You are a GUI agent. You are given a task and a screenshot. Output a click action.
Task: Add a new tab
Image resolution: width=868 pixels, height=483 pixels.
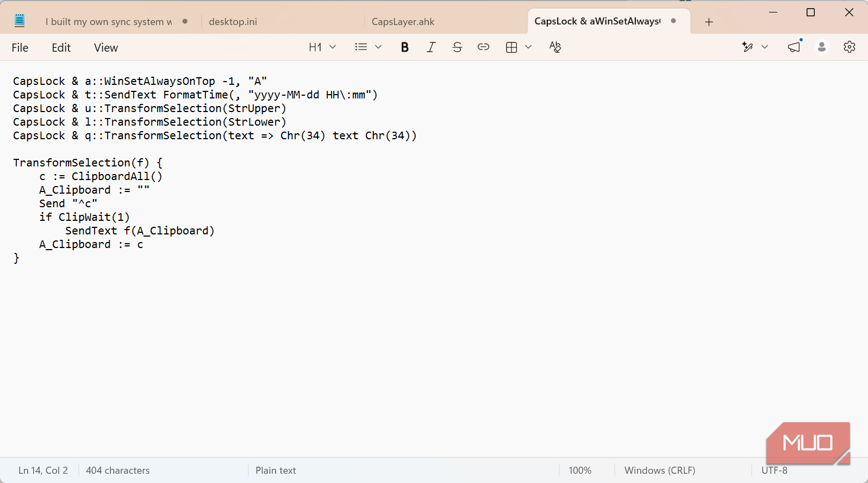(709, 22)
